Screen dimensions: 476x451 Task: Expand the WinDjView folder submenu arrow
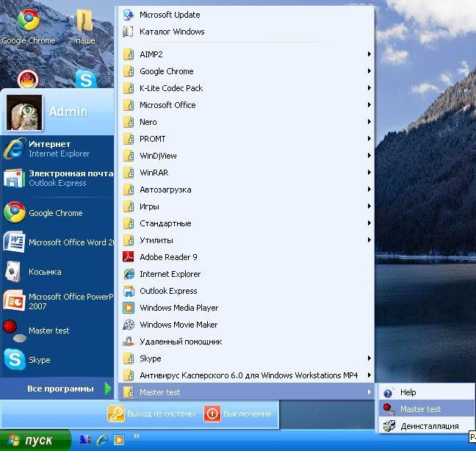(369, 156)
